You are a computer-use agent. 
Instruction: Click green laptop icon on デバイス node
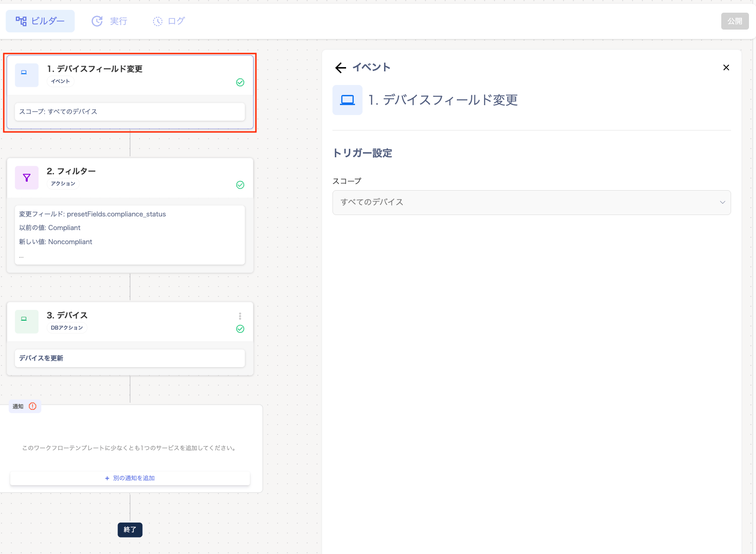click(27, 322)
